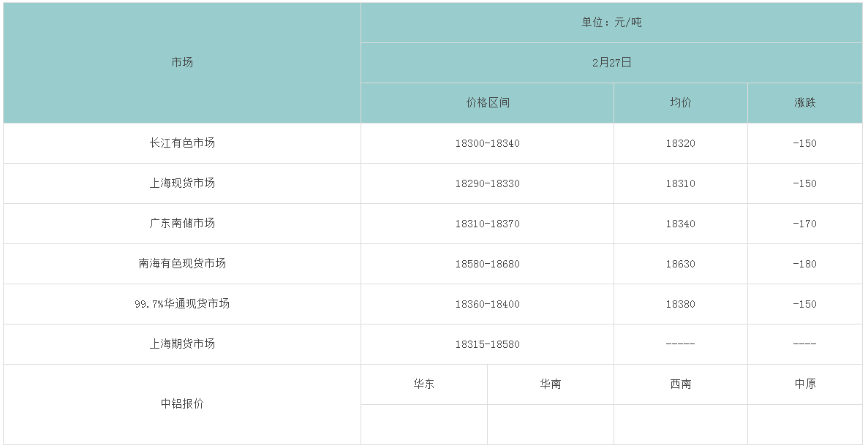868x448 pixels.
Task: Click the 中原 region cell
Action: [x=804, y=384]
